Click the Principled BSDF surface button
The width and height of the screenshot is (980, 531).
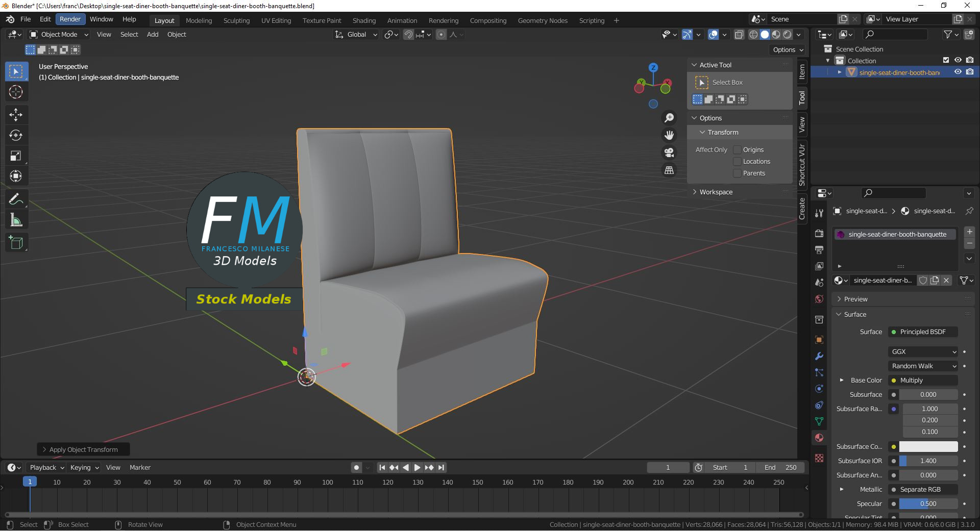pyautogui.click(x=923, y=332)
